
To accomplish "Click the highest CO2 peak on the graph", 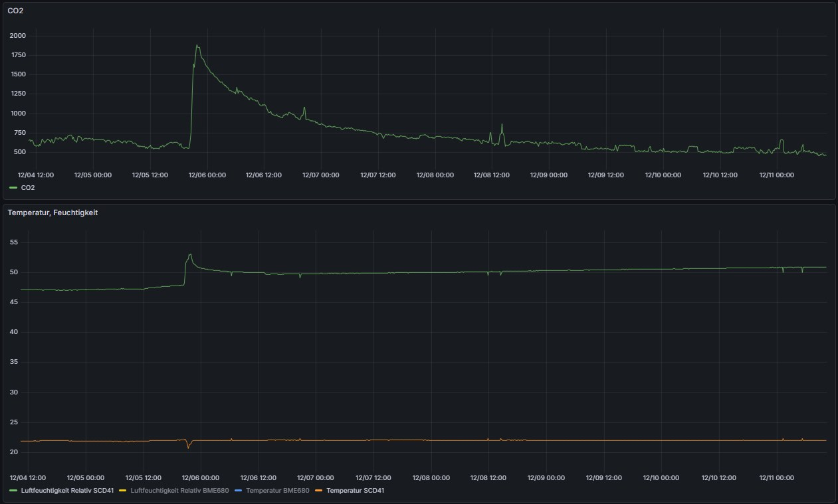I will tap(197, 46).
